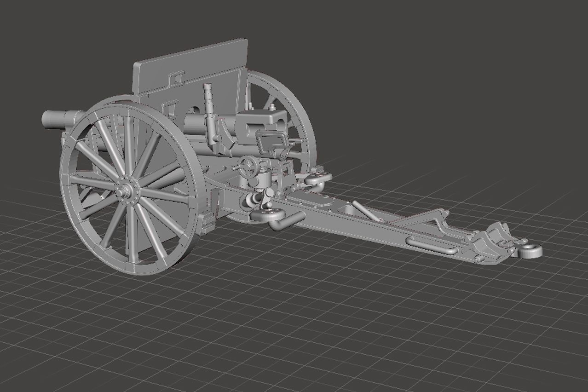The image size is (588, 392).
Task: Select the rectangular notch on the shield top
Action: pos(176,77)
